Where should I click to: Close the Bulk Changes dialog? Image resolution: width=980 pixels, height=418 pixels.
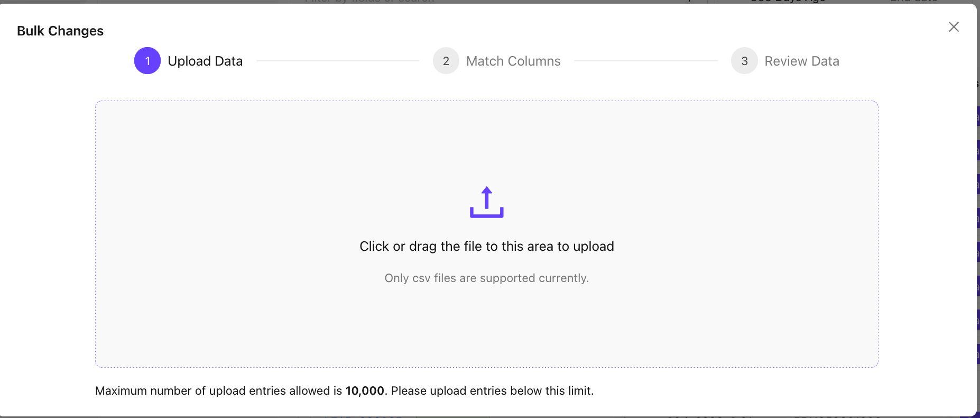click(954, 27)
